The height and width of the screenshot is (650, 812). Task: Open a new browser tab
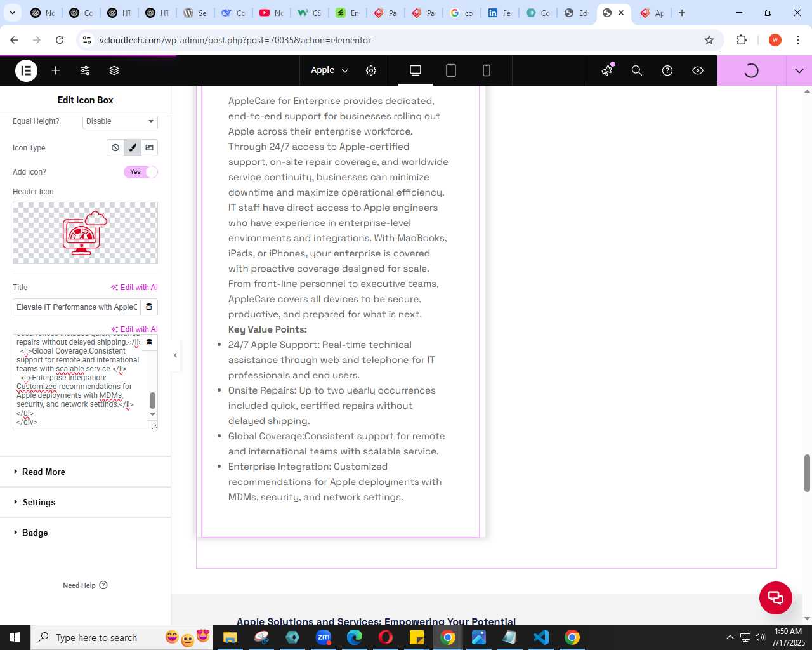tap(682, 13)
